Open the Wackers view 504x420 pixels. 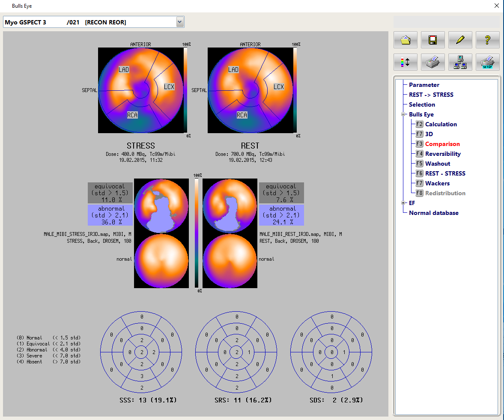(437, 183)
